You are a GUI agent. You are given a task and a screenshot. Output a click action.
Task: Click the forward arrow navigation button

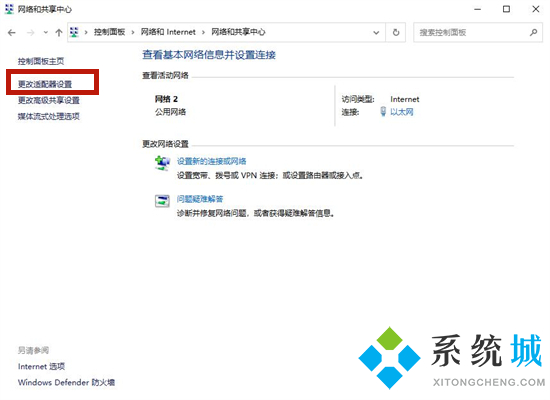pos(31,33)
